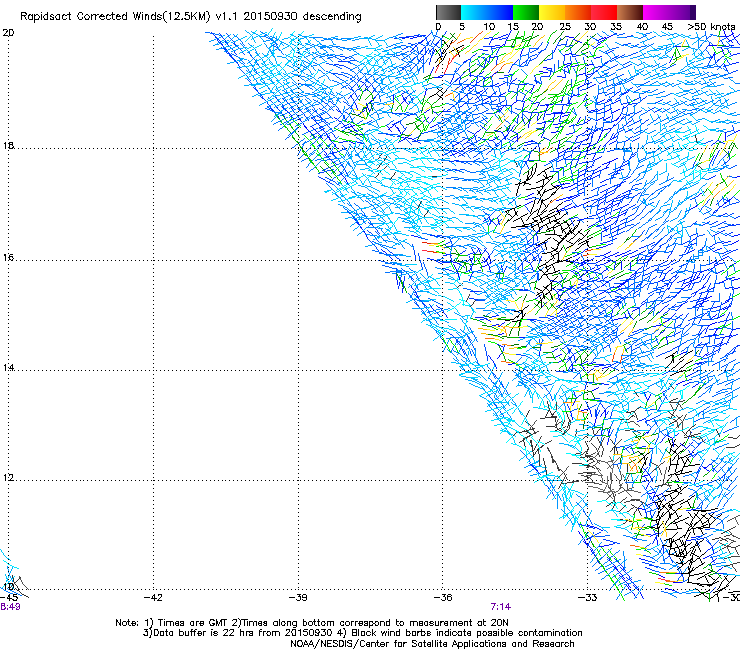Screen dimensions: 740x650
Task: Click the red 30-35 knots legend color
Action: (604, 12)
